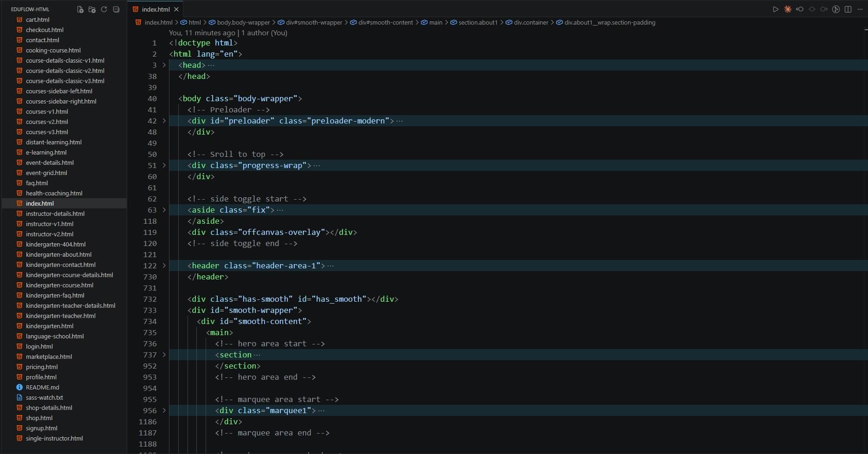Expand the folded aside fix element
868x454 pixels.
pyautogui.click(x=164, y=210)
